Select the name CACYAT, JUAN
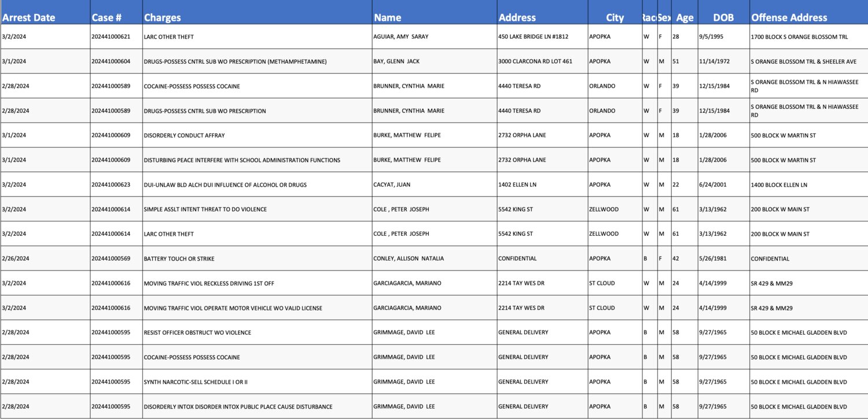The width and height of the screenshot is (868, 420). coord(392,185)
